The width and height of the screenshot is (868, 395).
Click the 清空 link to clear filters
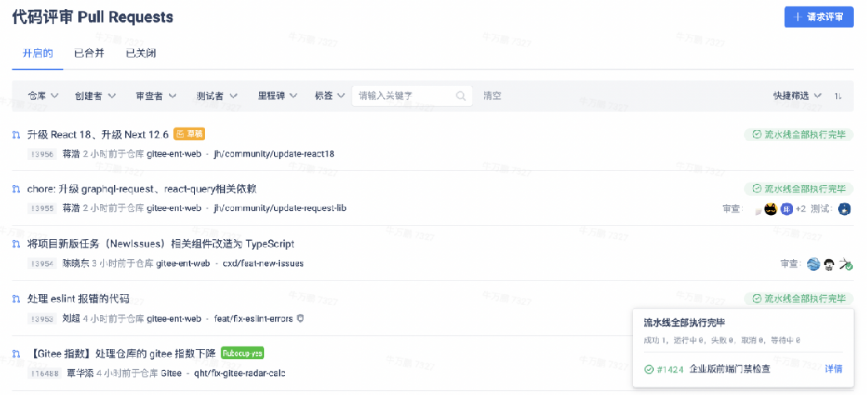492,96
